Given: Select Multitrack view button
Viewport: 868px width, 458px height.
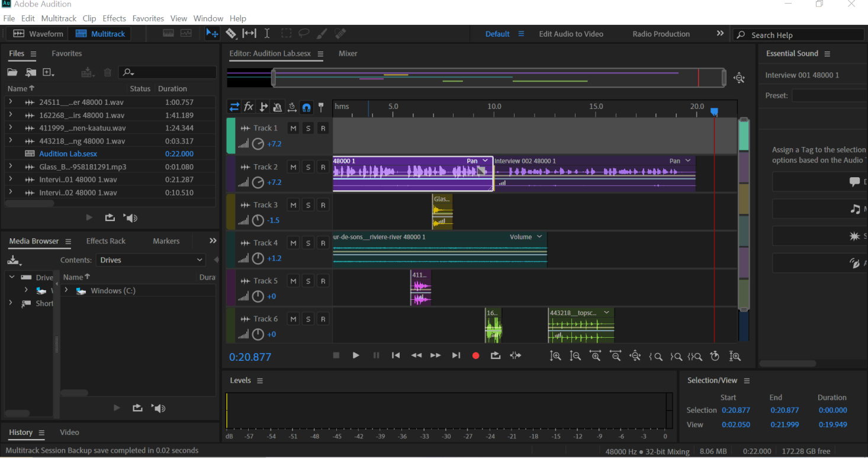Looking at the screenshot, I should (99, 34).
